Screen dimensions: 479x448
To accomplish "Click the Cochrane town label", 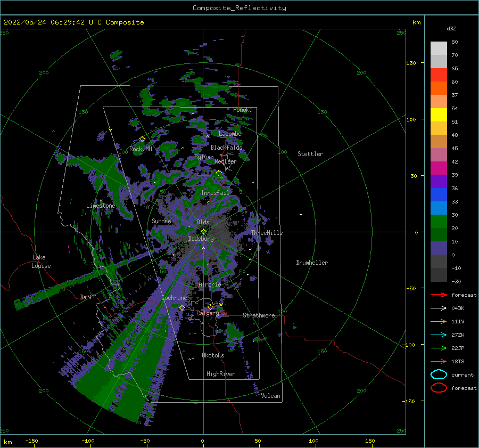I will click(174, 298).
